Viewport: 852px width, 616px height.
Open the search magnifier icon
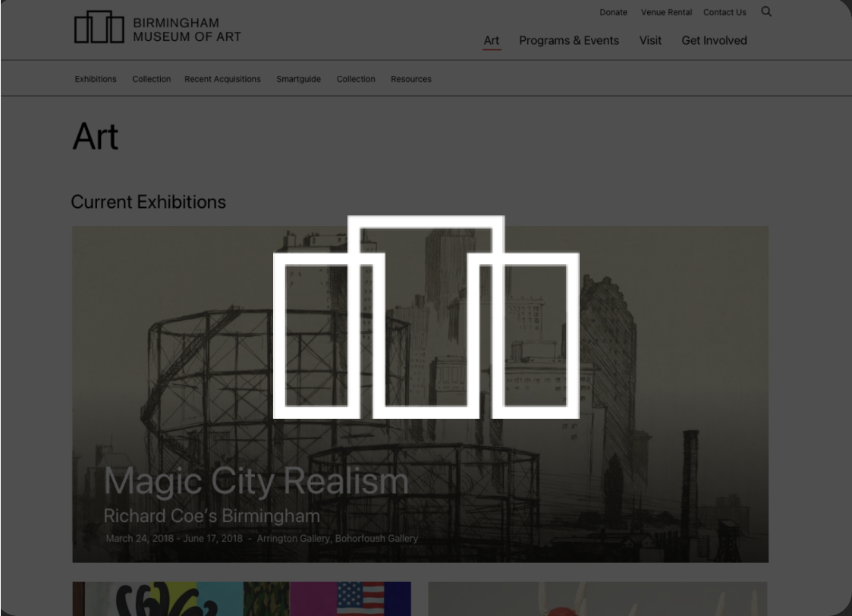(x=766, y=11)
